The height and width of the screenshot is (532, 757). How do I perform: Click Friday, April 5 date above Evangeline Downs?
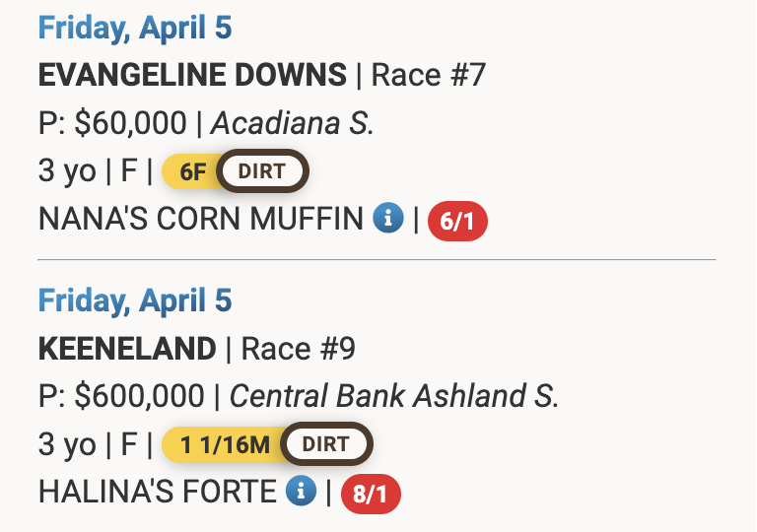[135, 28]
